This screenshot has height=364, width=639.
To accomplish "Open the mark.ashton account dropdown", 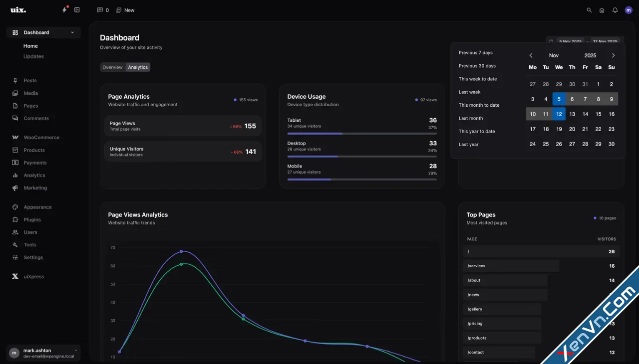I will coord(42,353).
